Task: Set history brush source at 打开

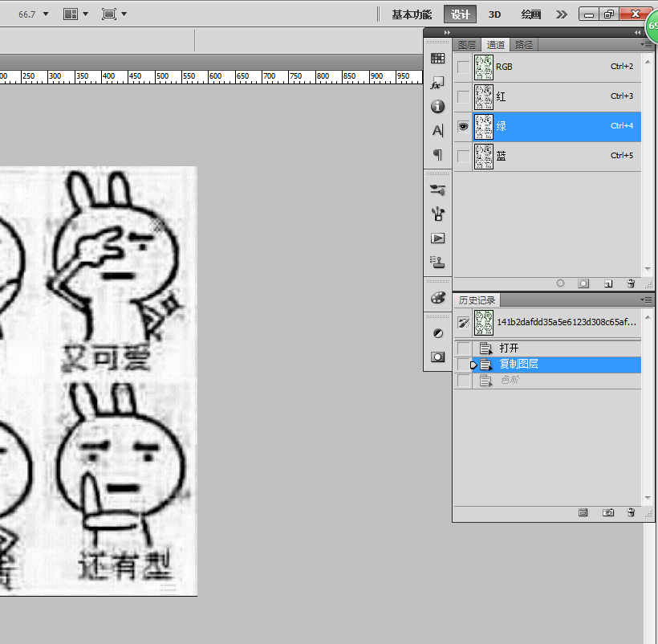Action: [463, 348]
